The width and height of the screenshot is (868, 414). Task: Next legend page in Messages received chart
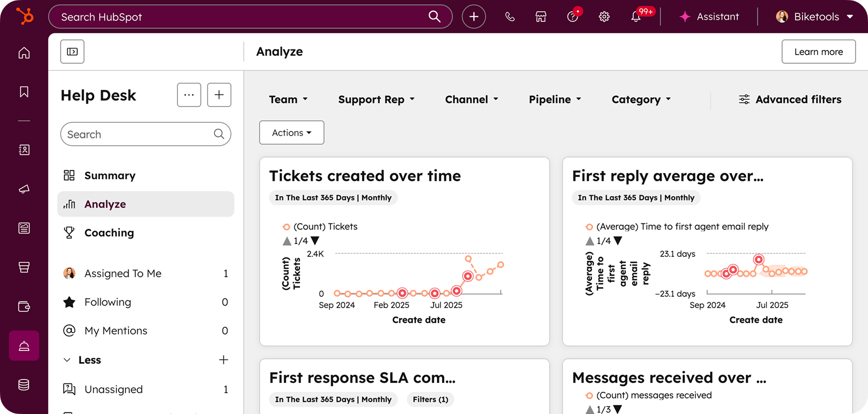pyautogui.click(x=618, y=409)
